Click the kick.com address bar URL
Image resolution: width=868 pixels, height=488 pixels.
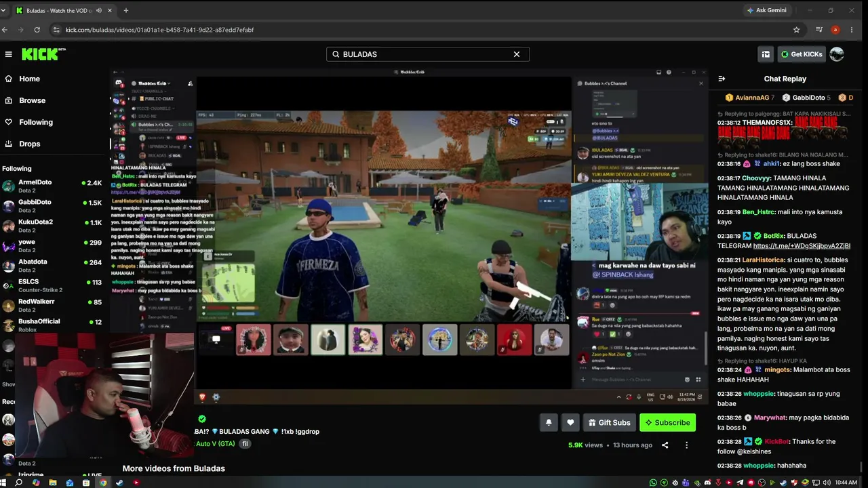click(x=159, y=30)
